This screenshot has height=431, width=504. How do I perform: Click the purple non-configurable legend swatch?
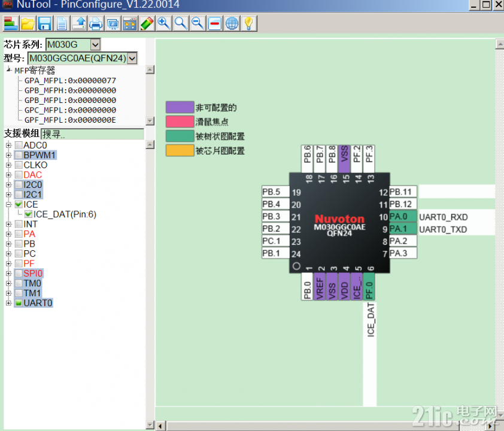180,107
